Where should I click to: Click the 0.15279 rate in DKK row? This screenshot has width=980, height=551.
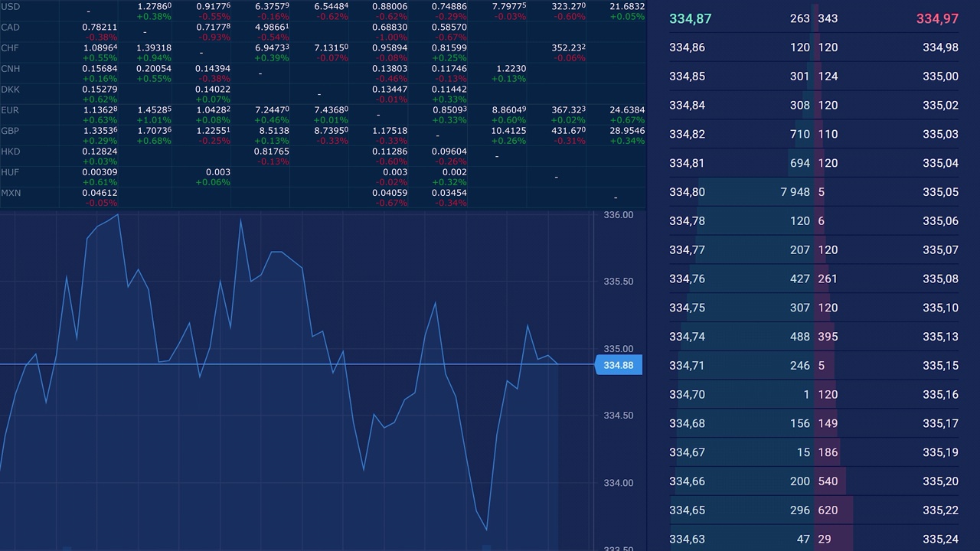coord(100,89)
